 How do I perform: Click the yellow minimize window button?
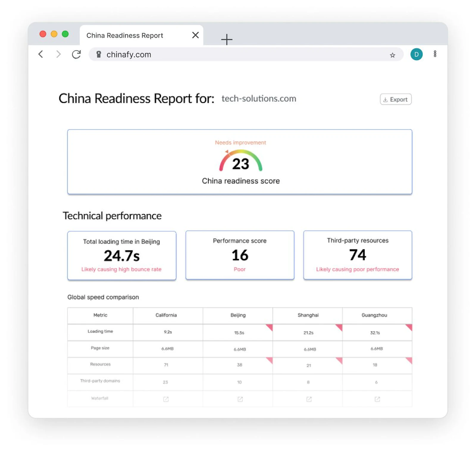coord(54,34)
